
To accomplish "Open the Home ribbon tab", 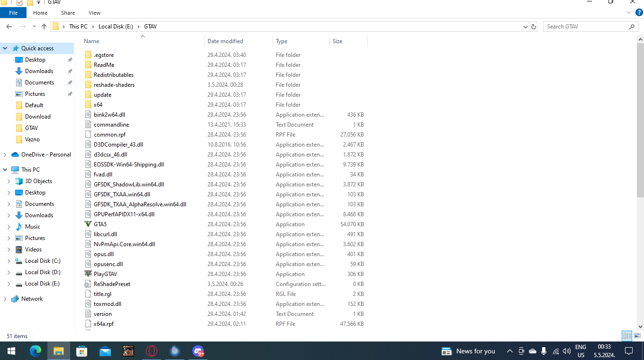I will pos(40,13).
